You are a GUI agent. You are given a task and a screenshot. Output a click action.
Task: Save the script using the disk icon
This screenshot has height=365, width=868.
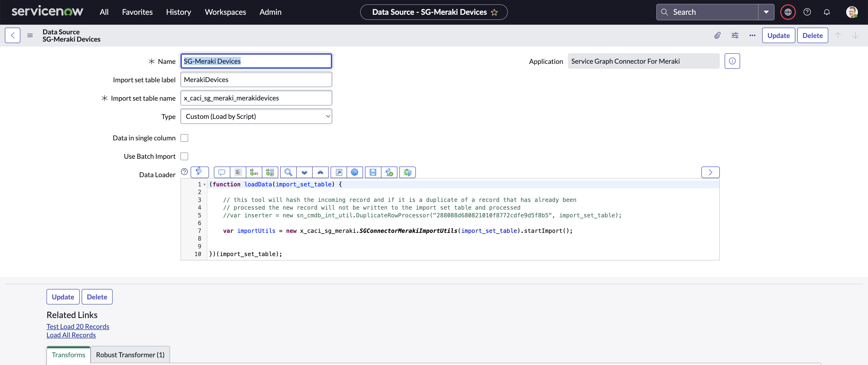pyautogui.click(x=373, y=172)
